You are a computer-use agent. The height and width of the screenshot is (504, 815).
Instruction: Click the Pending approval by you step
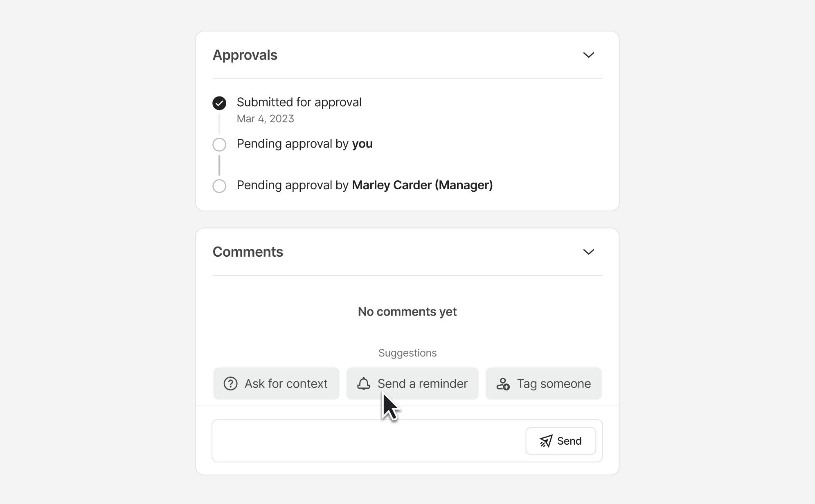304,144
